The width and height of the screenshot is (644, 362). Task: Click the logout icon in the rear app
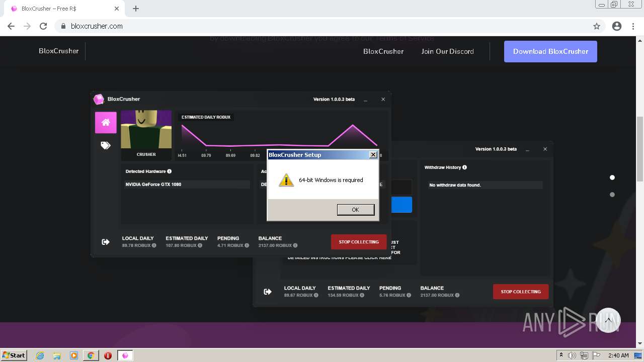[268, 292]
